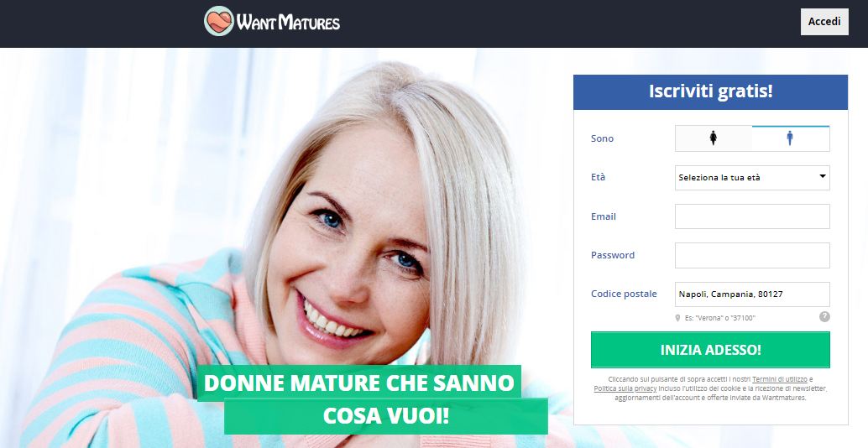Focus the Password input field
Screen dimensions: 868x448
coord(752,256)
